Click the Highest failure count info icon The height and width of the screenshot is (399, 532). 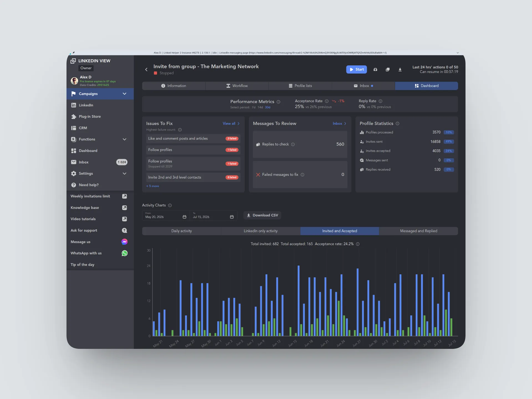180,130
